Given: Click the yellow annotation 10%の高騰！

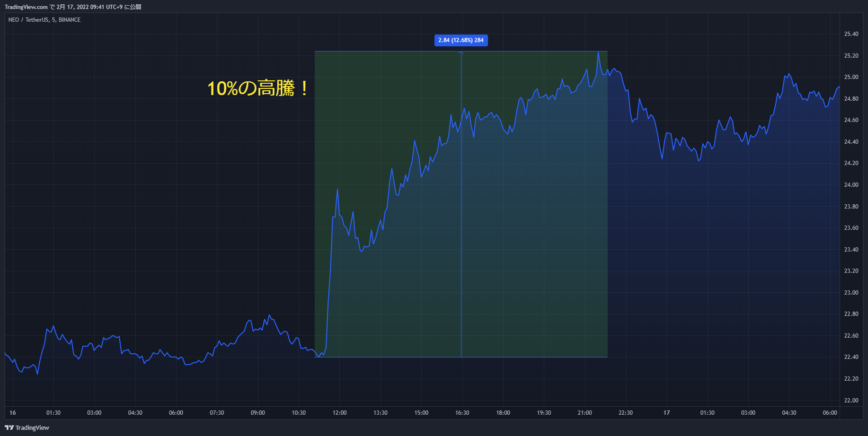Looking at the screenshot, I should click(x=258, y=88).
